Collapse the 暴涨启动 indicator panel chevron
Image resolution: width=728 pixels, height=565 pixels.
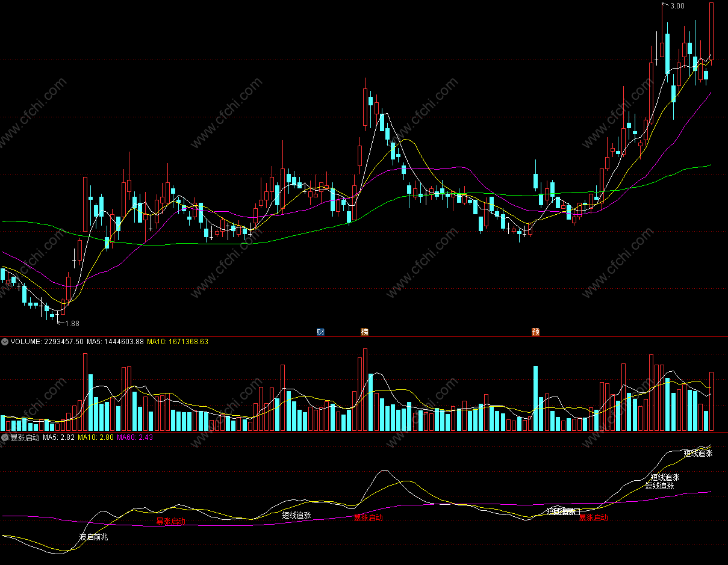pos(5,437)
